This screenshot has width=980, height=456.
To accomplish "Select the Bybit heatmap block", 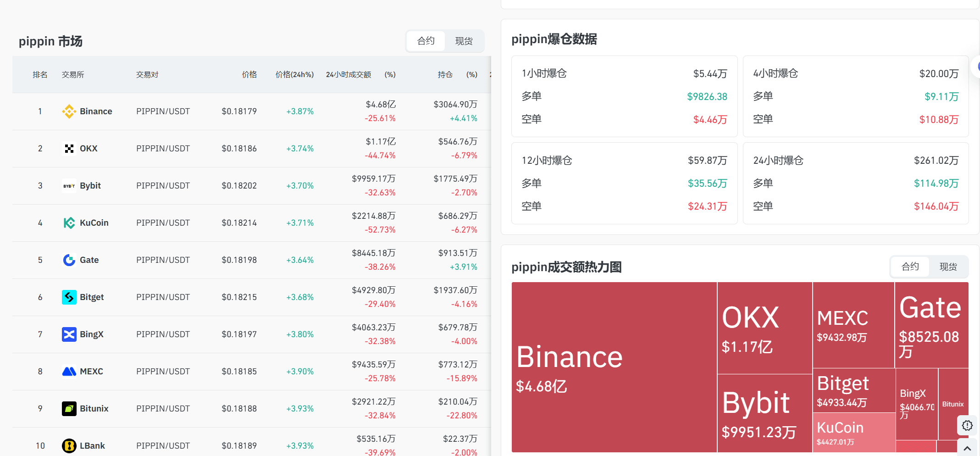I will click(765, 413).
